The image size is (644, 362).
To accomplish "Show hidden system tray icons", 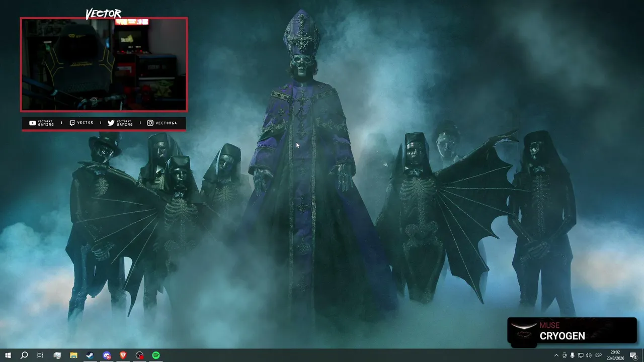I will point(556,355).
